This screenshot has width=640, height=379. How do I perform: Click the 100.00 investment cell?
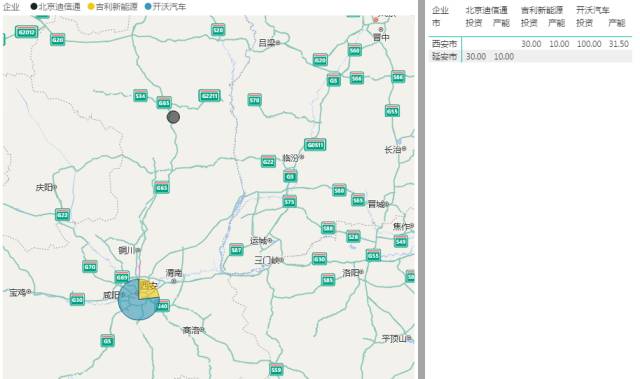click(589, 44)
